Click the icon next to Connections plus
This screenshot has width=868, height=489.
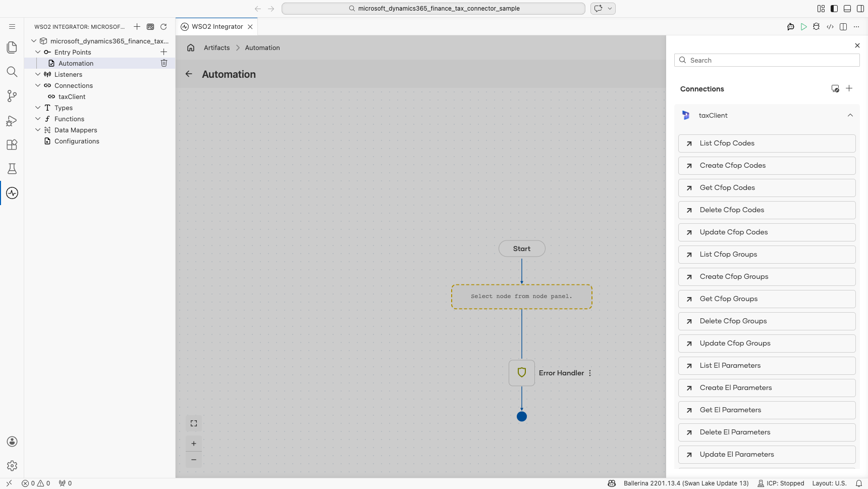click(835, 88)
